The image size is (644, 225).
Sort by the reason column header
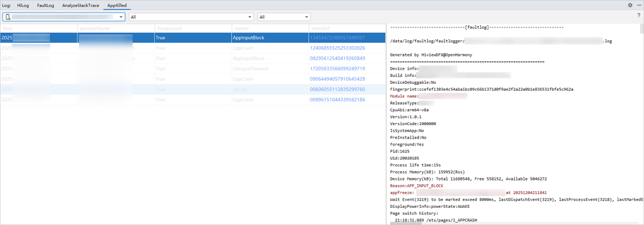[x=240, y=28]
